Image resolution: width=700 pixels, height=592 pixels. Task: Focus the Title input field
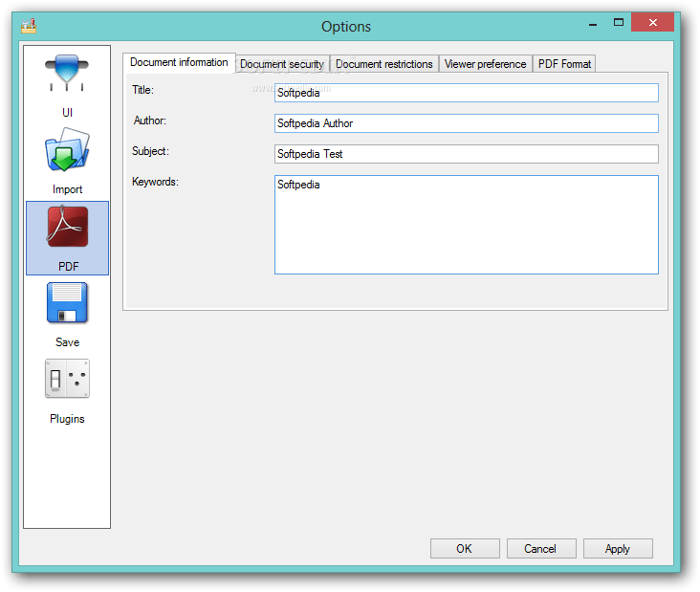pos(466,93)
